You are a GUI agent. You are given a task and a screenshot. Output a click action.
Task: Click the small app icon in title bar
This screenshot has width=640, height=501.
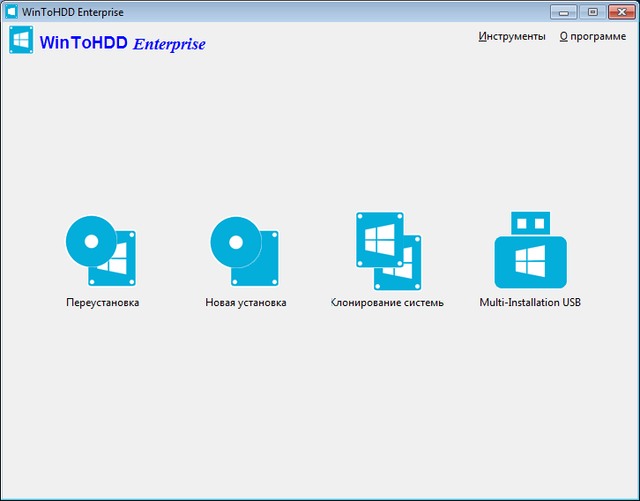point(11,11)
